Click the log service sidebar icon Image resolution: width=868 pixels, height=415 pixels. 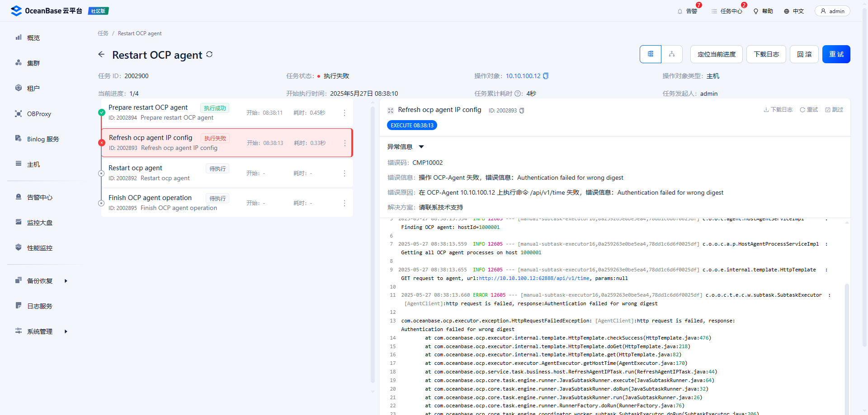pos(19,306)
